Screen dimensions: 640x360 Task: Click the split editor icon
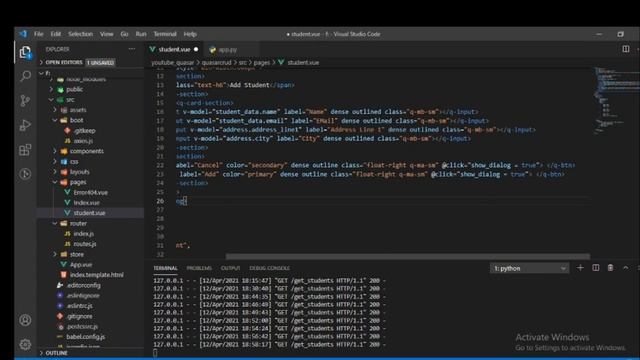tap(625, 49)
